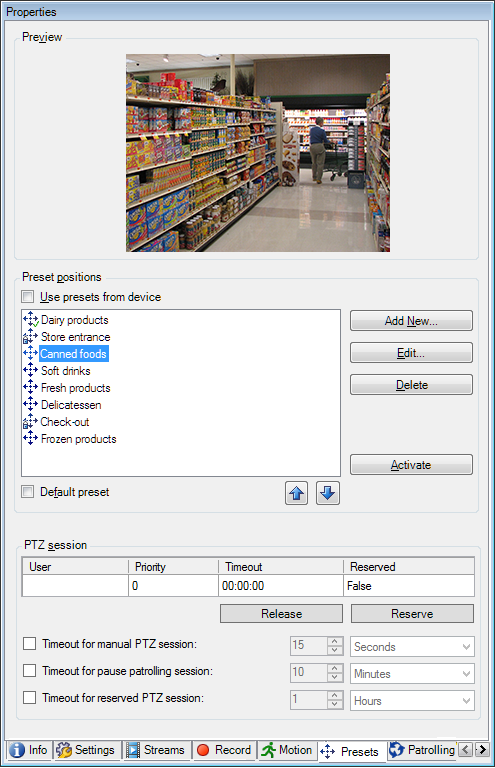The height and width of the screenshot is (768, 495).
Task: Open the Minutes unit dropdown
Action: (x=412, y=673)
